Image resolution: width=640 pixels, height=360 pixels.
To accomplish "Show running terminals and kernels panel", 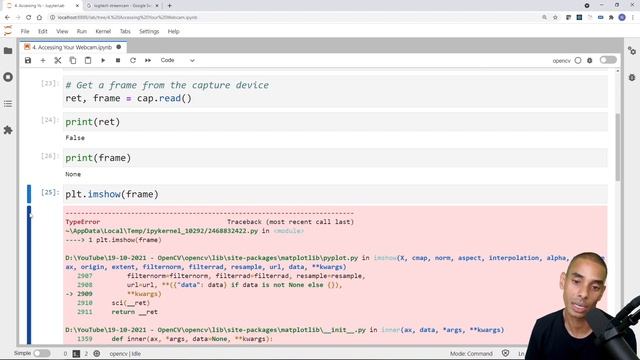I will 8,77.
